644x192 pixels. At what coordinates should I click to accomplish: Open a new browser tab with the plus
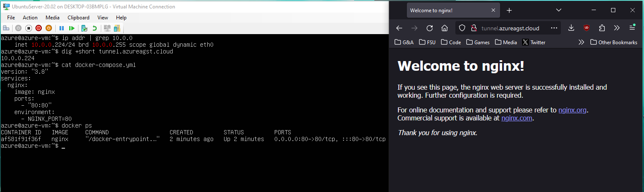509,10
